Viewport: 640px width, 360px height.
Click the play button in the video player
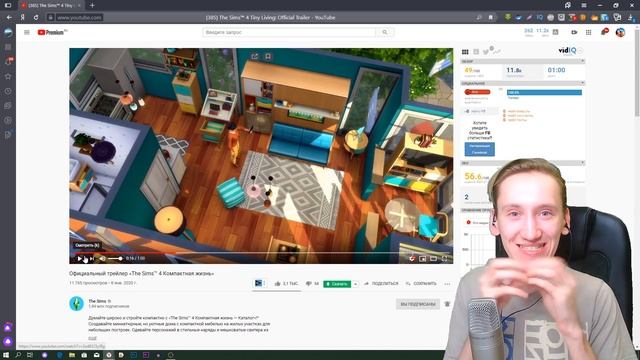pos(80,258)
